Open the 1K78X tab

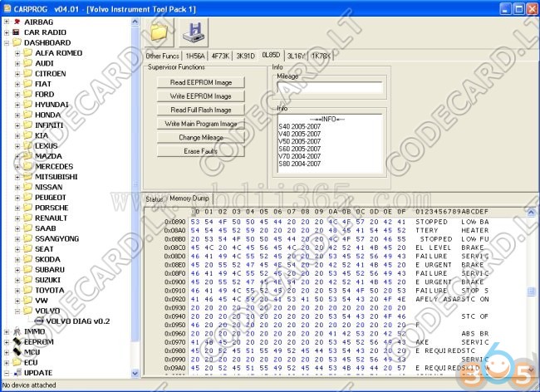click(x=321, y=56)
